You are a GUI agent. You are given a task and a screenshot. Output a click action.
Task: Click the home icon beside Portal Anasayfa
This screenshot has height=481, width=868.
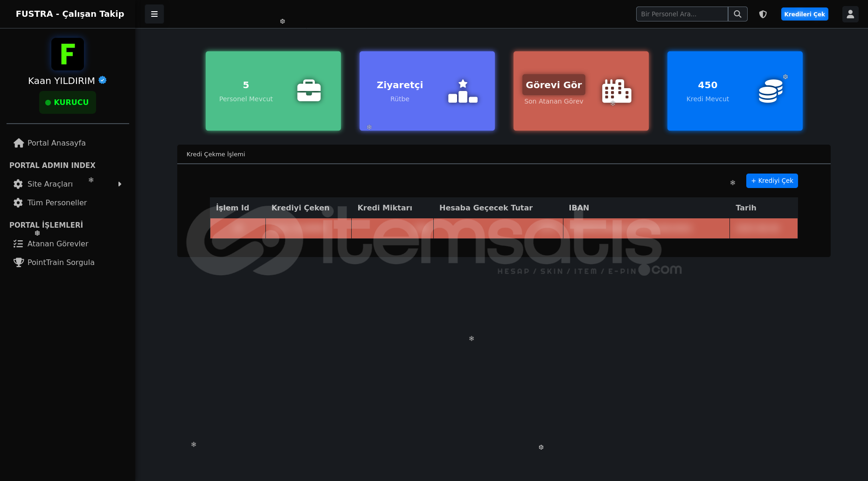click(19, 143)
